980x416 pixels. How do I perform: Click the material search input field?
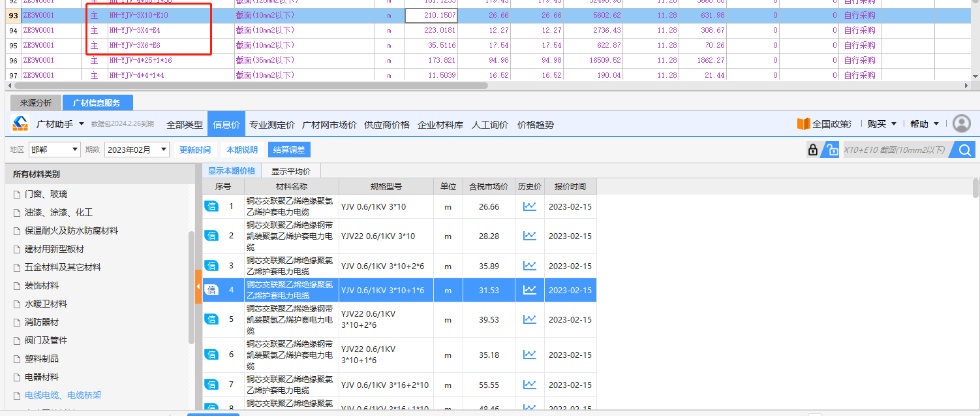(x=896, y=150)
